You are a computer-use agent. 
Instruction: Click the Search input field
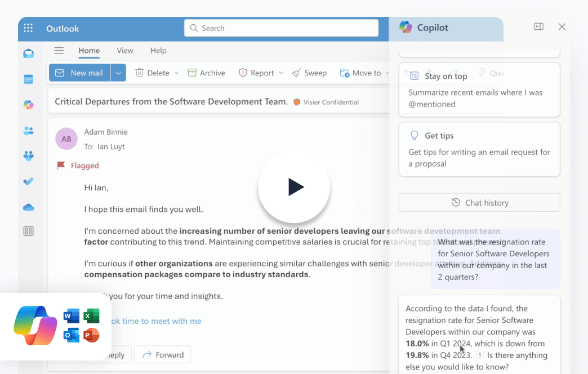[282, 28]
